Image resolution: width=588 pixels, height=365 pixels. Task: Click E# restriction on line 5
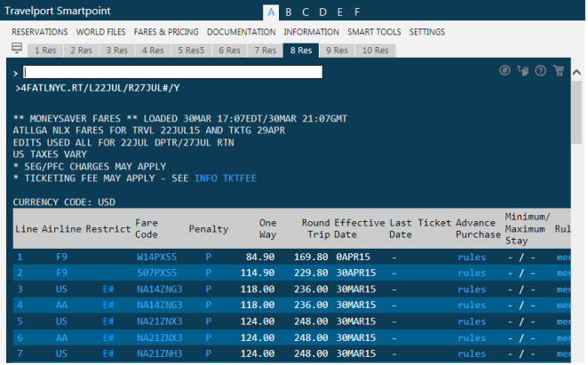pyautogui.click(x=108, y=321)
